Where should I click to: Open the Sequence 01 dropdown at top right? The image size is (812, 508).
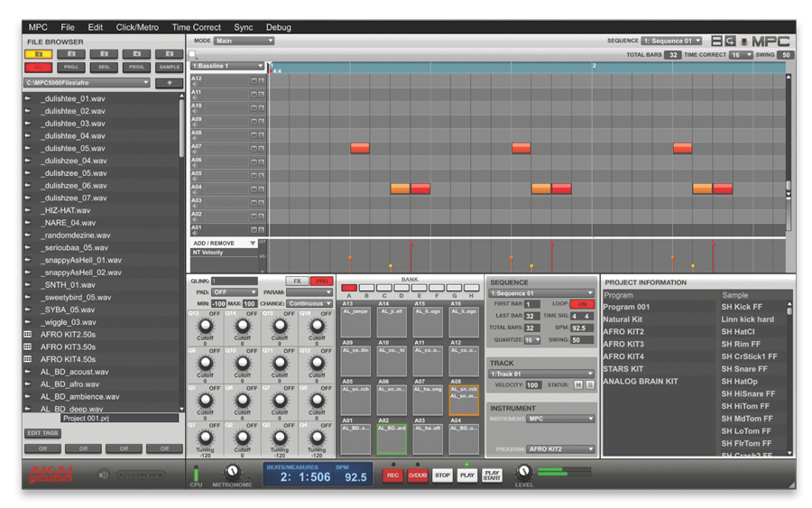[x=671, y=41]
